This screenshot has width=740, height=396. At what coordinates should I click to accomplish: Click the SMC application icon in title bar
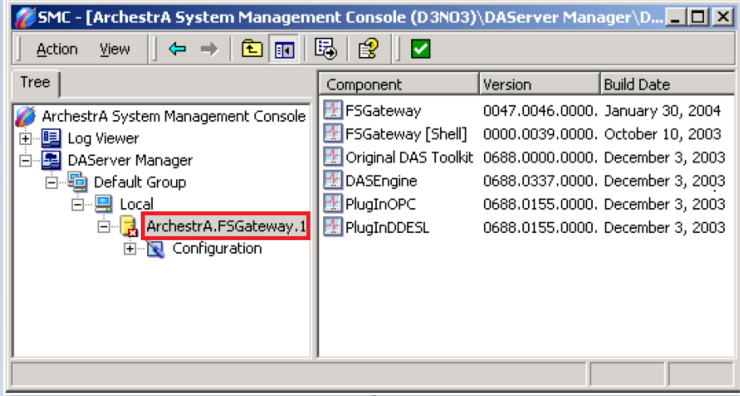point(25,18)
